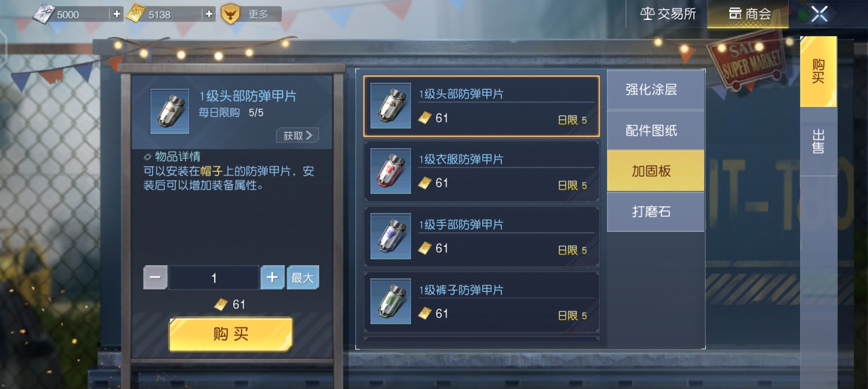Click the 1级手部防弹甲片 item icon
Screen dimensions: 868x389
pos(391,236)
